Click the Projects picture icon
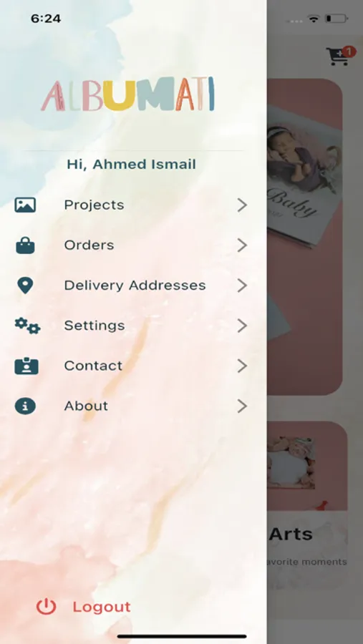The width and height of the screenshot is (363, 644). pos(25,205)
